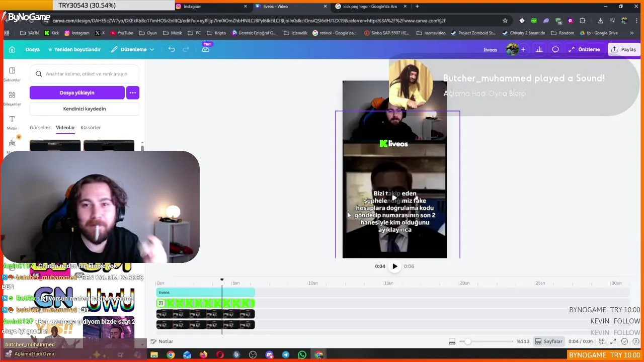The width and height of the screenshot is (644, 362).
Task: Open the comments speech bubble
Action: point(555,49)
